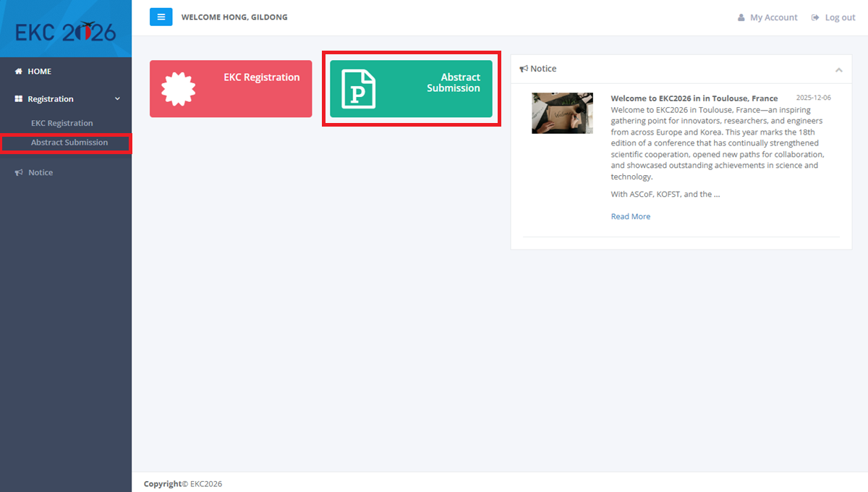Image resolution: width=868 pixels, height=492 pixels.
Task: Click the notice thumbnail image
Action: click(562, 113)
